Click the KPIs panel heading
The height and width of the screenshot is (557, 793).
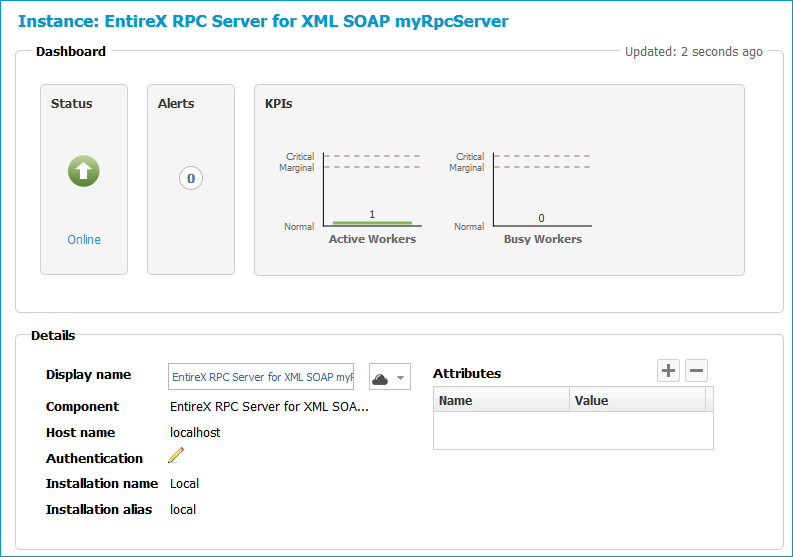click(x=279, y=104)
